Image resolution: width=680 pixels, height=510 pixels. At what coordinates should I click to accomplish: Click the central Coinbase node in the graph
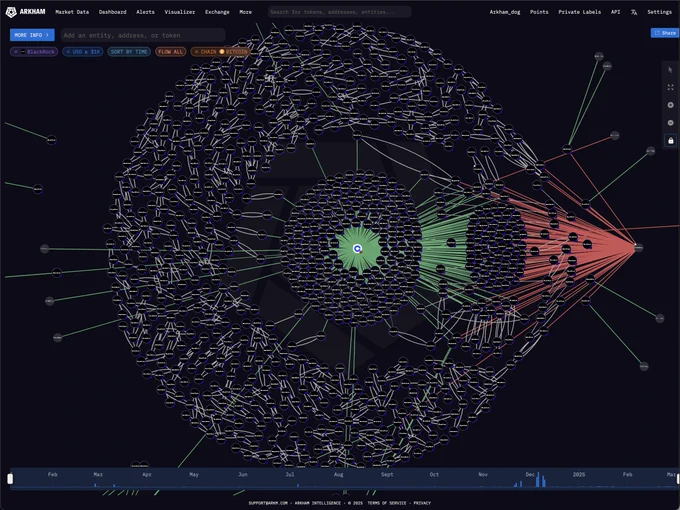coord(357,248)
